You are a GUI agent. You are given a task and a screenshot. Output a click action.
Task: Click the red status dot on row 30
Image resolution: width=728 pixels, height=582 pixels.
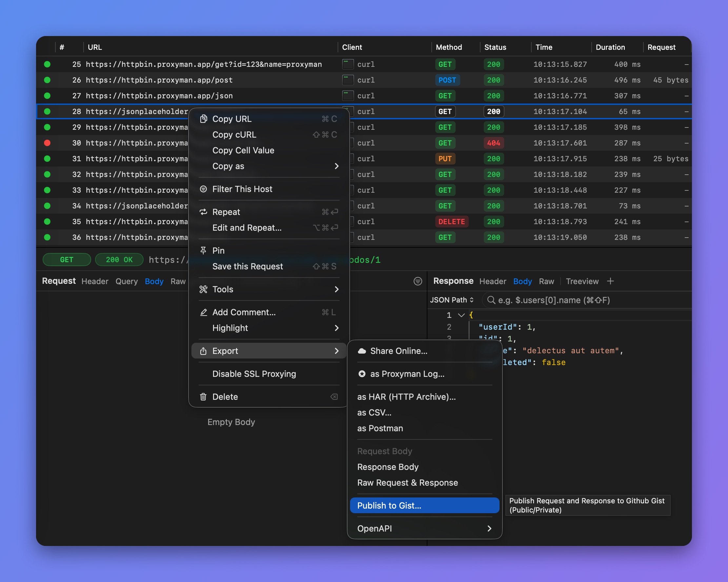point(47,143)
